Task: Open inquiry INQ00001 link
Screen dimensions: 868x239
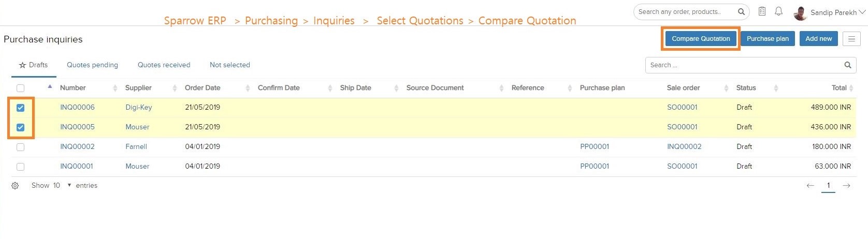Action: coord(77,167)
